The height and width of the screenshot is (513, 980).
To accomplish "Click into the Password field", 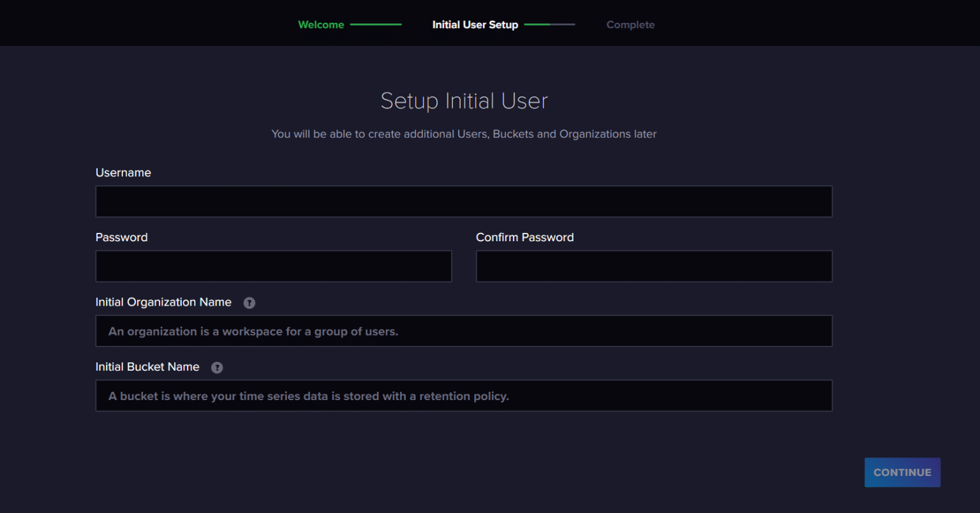I will coord(273,266).
